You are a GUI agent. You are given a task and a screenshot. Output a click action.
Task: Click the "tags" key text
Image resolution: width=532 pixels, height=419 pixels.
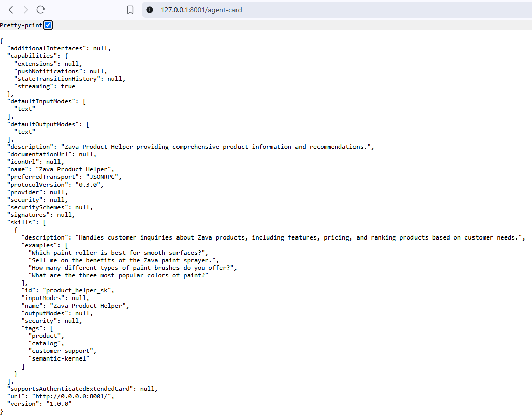34,328
